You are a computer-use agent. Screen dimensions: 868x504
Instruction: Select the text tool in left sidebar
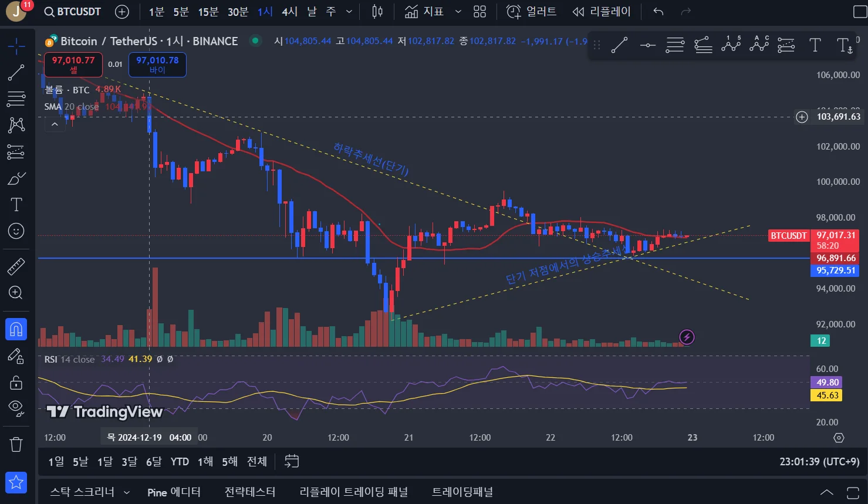16,204
